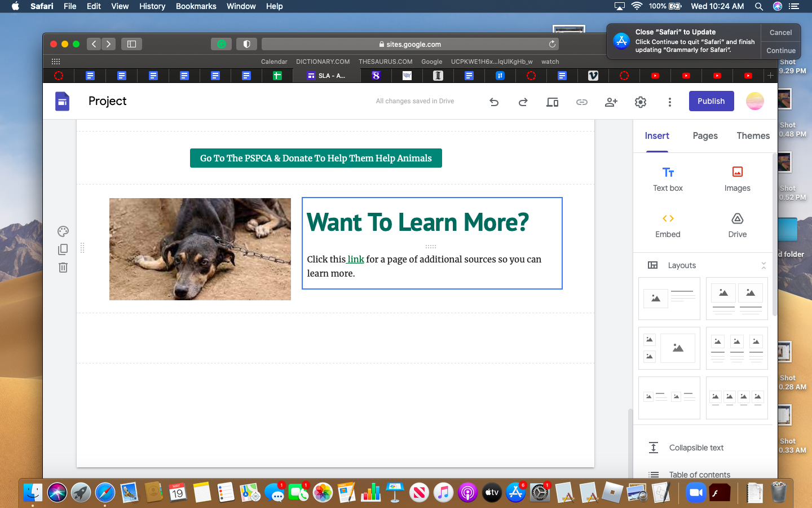Collapse the Layouts section chevron
This screenshot has height=508, width=812.
click(x=764, y=265)
